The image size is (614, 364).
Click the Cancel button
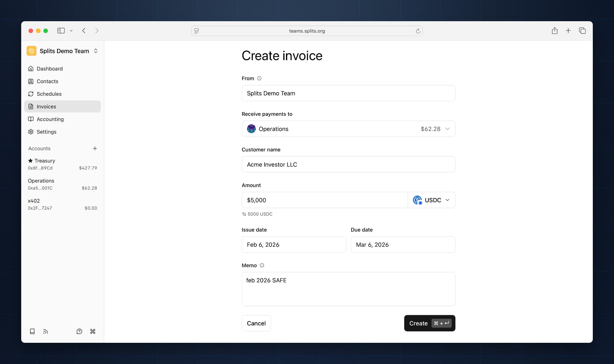pos(256,323)
